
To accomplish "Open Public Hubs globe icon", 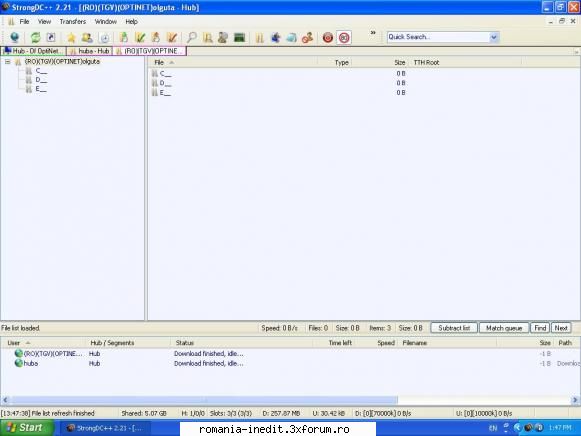I will 14,37.
